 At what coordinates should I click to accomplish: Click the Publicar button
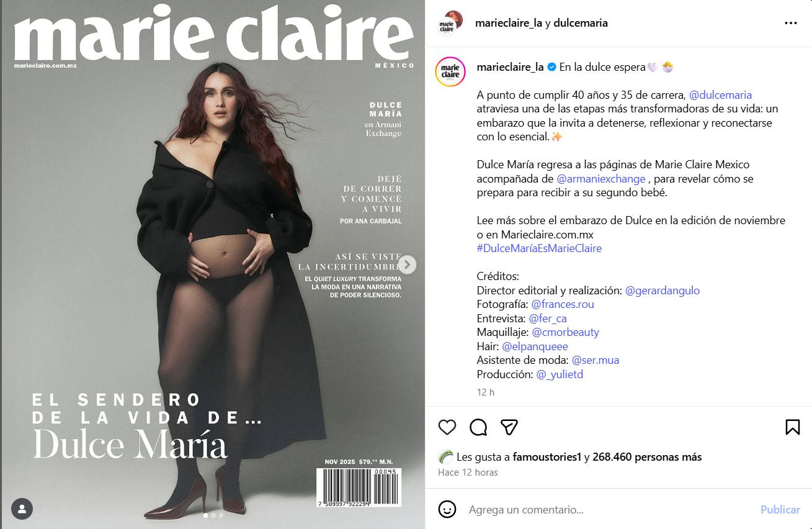(780, 510)
